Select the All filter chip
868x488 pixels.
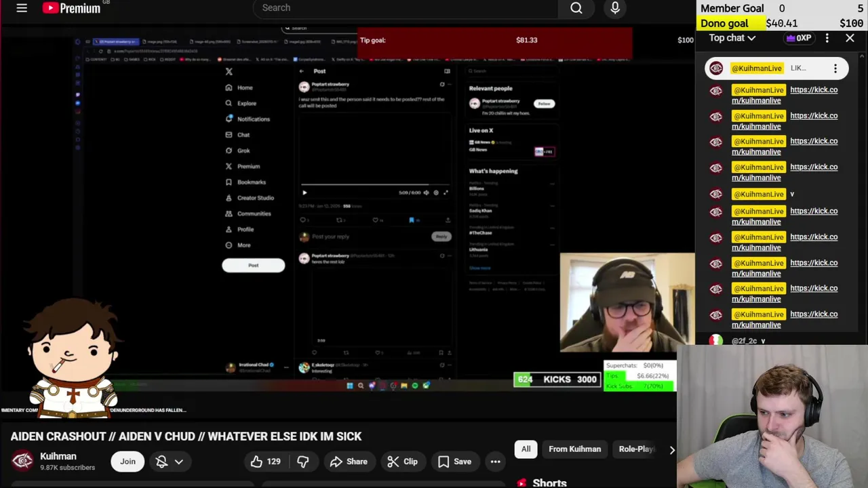[x=526, y=449]
